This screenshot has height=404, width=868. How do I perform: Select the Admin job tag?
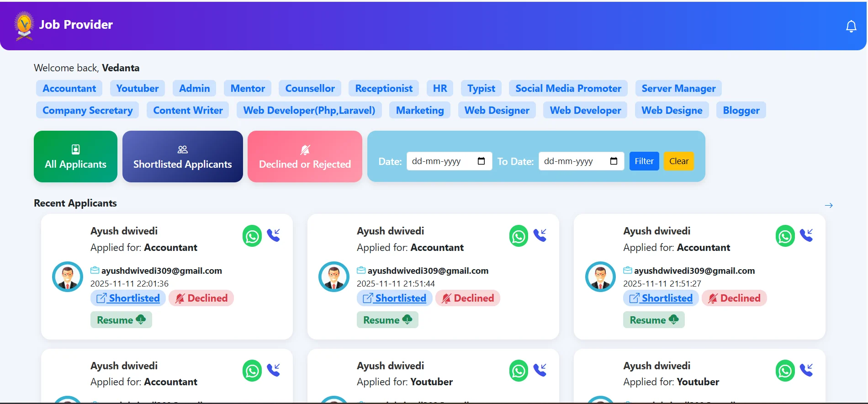click(x=195, y=88)
